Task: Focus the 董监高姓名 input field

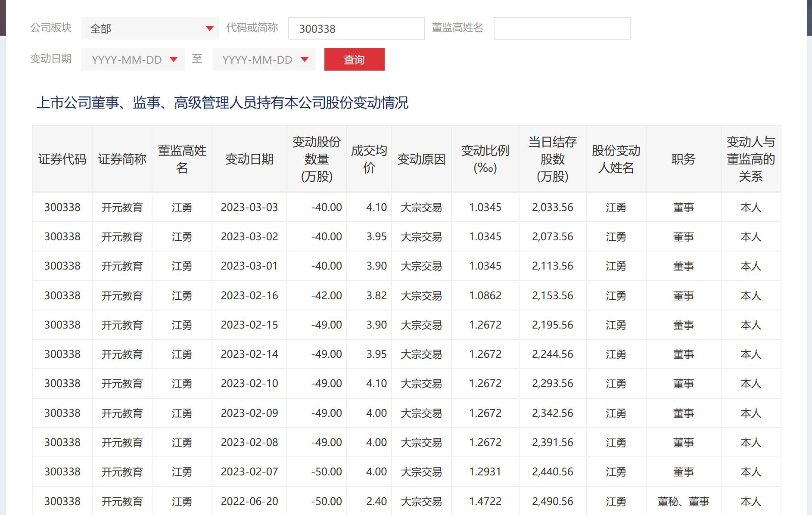Action: [x=562, y=28]
